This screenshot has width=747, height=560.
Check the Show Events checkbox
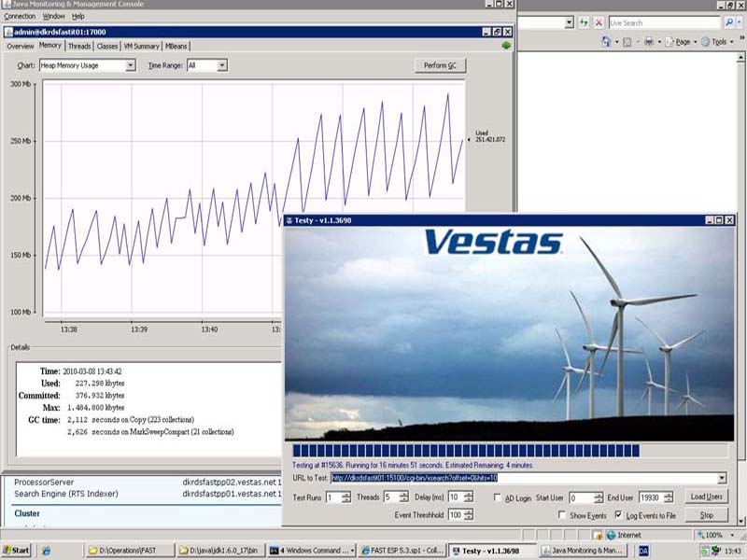[562, 515]
